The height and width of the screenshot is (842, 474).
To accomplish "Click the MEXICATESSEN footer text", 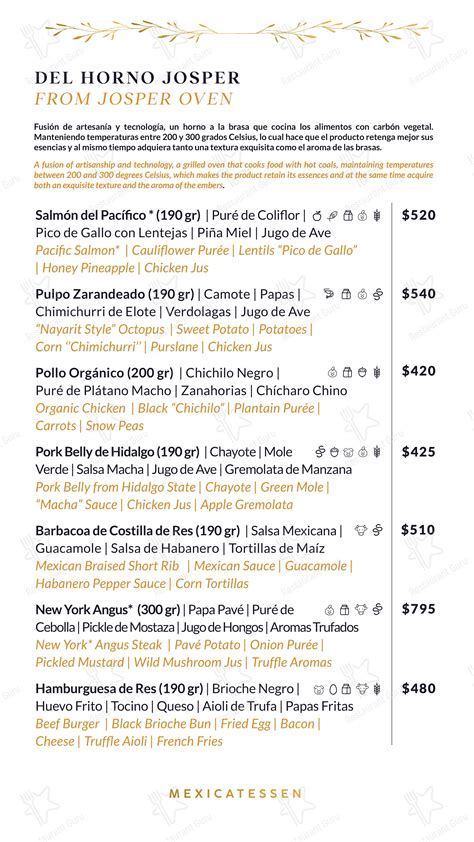I will tap(235, 793).
